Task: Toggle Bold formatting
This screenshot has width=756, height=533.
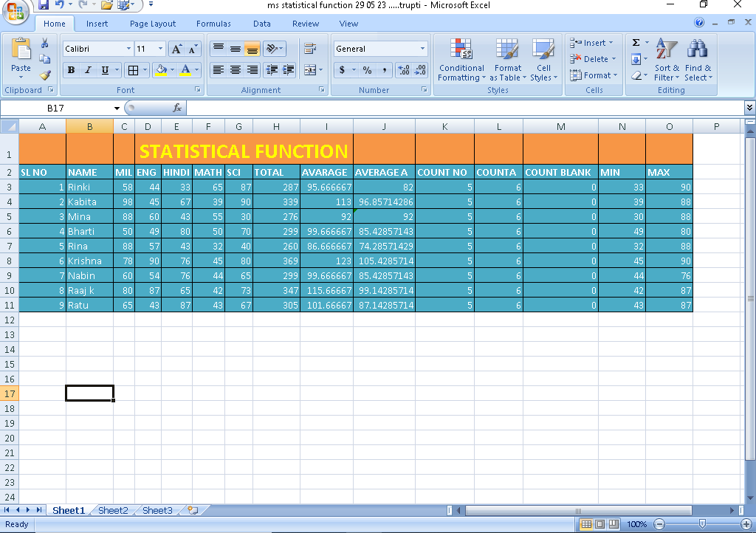Action: click(x=72, y=70)
